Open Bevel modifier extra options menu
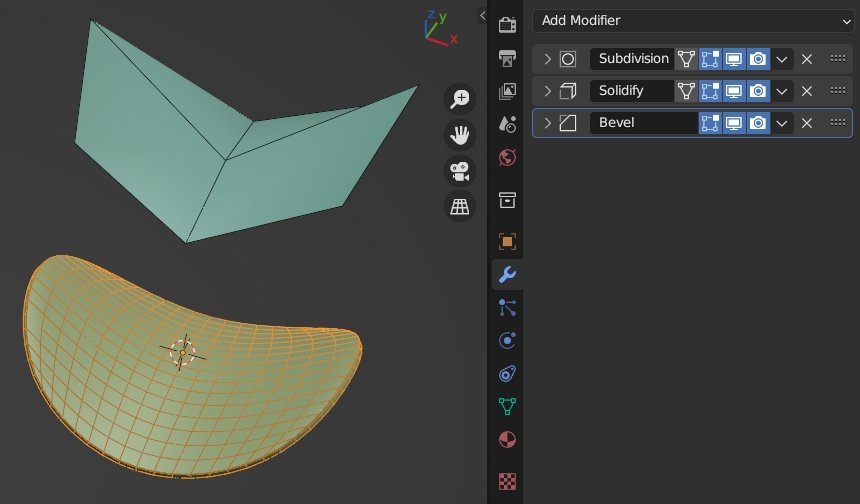The image size is (860, 504). tap(782, 123)
